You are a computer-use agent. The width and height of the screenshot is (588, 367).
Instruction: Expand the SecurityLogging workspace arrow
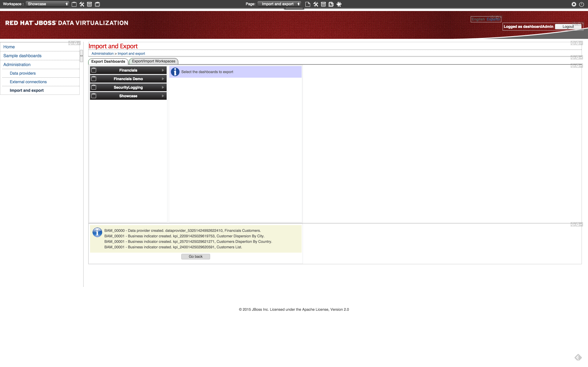point(163,87)
